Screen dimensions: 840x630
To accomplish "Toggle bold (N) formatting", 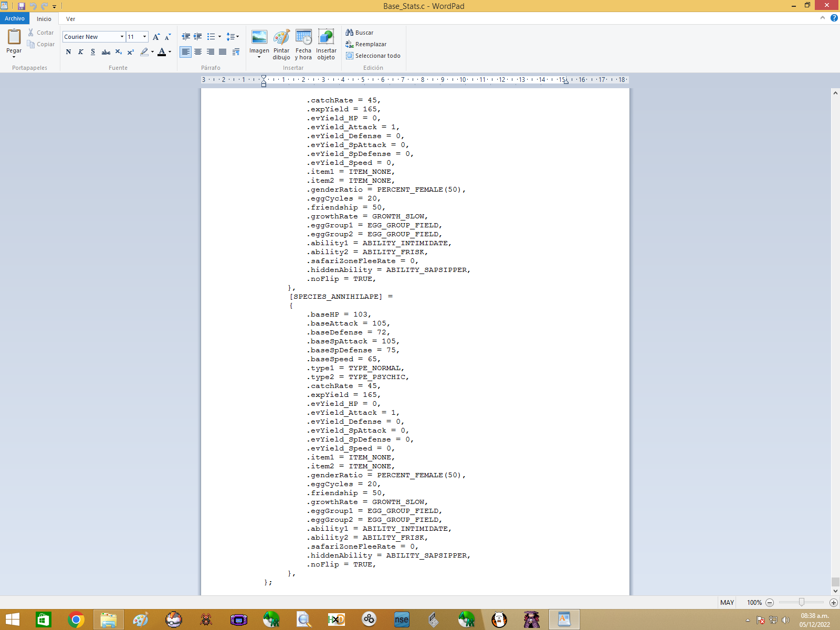I will (x=68, y=52).
